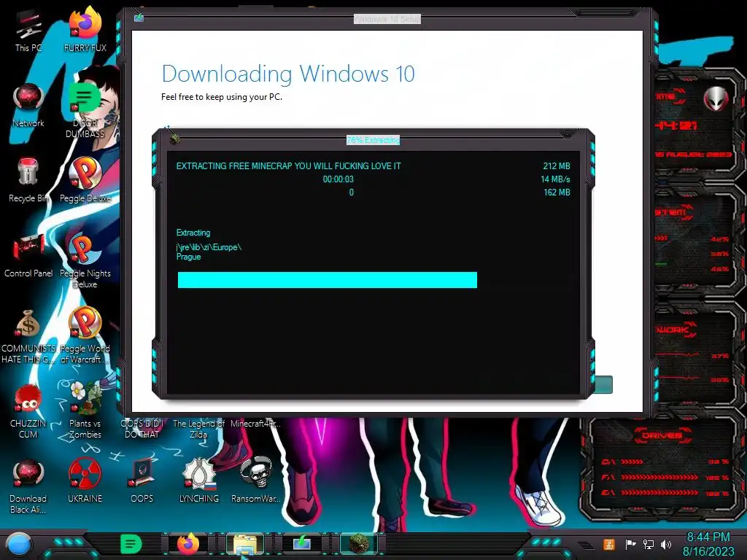
Task: Click the teal button behind extractor window
Action: [603, 385]
